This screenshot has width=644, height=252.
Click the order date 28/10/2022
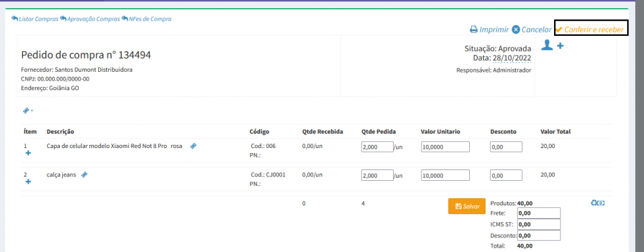pyautogui.click(x=511, y=58)
